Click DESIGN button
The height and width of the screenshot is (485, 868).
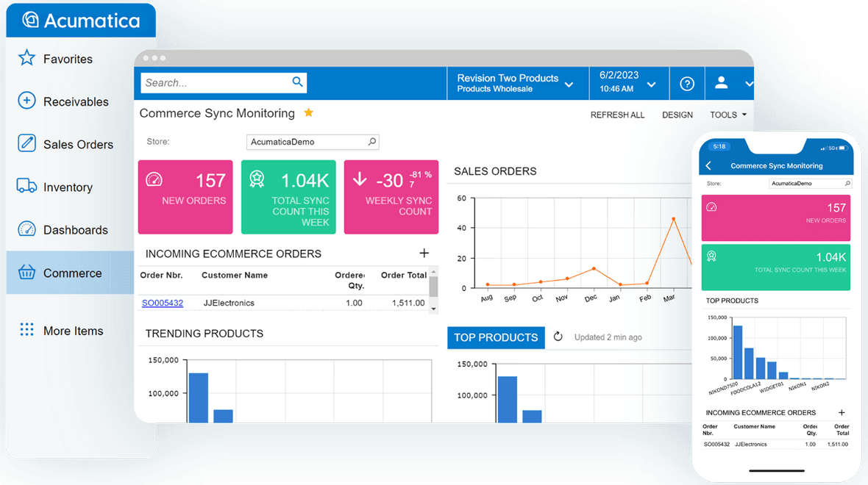coord(677,115)
